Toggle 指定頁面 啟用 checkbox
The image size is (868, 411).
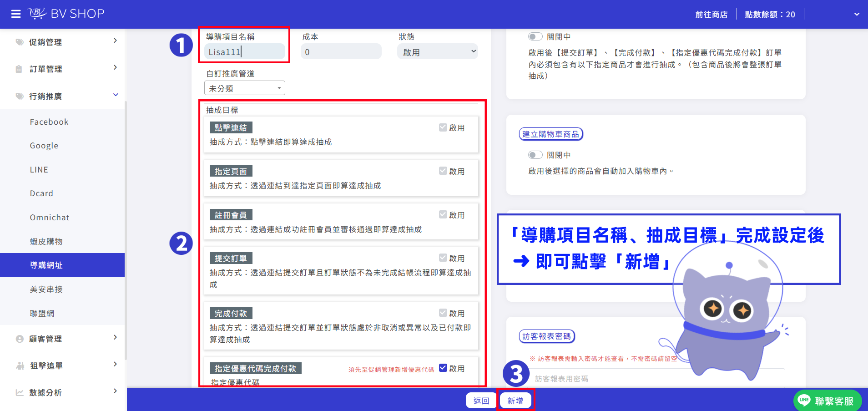pyautogui.click(x=443, y=171)
